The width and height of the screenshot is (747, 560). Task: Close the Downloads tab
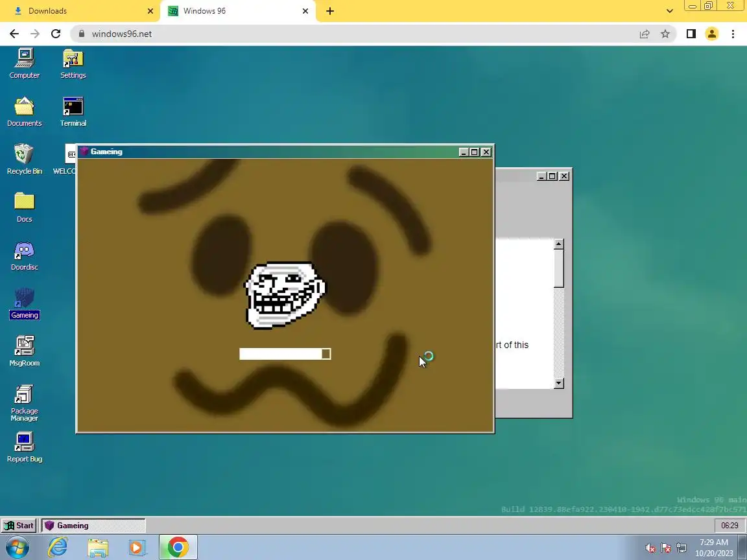click(150, 11)
